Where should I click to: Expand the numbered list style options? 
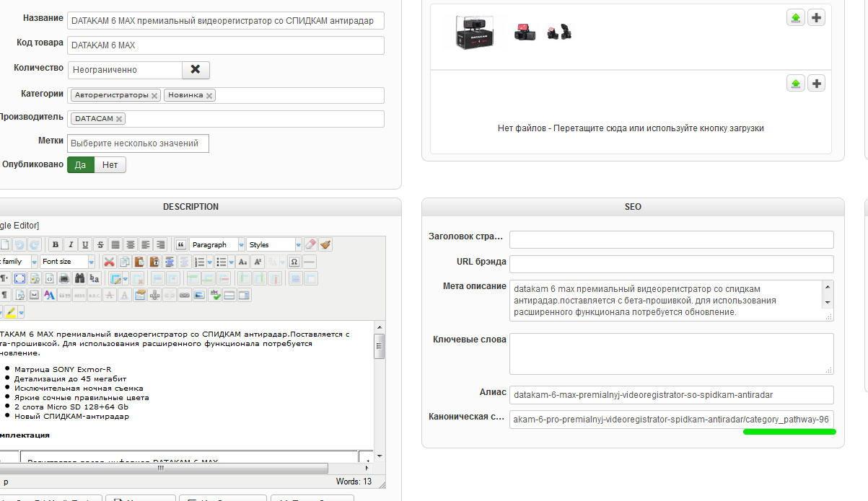210,262
